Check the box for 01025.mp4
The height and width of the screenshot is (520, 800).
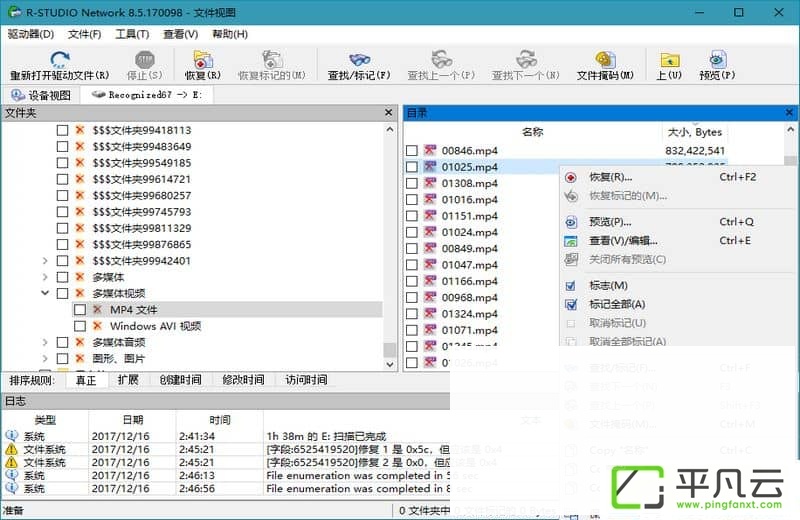pyautogui.click(x=412, y=167)
